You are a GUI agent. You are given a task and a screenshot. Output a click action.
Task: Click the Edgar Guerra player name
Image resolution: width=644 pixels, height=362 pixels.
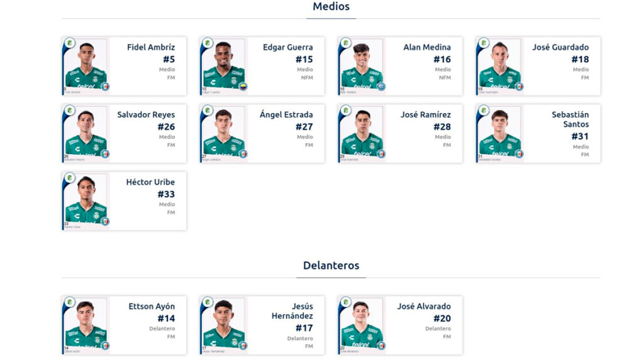[287, 47]
